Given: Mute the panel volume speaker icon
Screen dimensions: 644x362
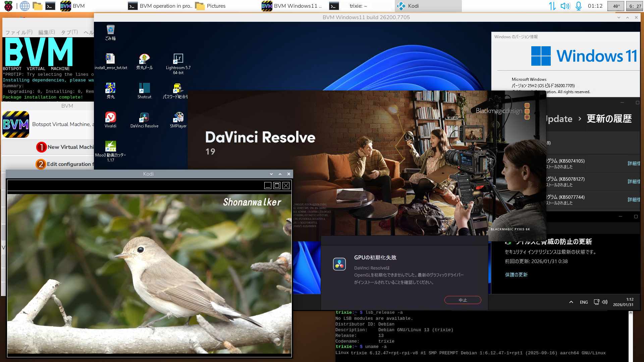Looking at the screenshot, I should click(x=565, y=6).
